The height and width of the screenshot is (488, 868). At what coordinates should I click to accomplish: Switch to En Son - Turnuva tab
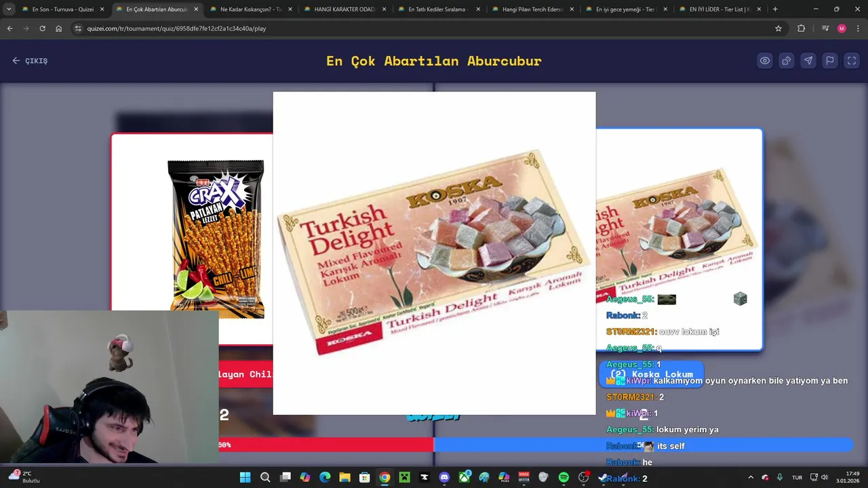tap(62, 9)
